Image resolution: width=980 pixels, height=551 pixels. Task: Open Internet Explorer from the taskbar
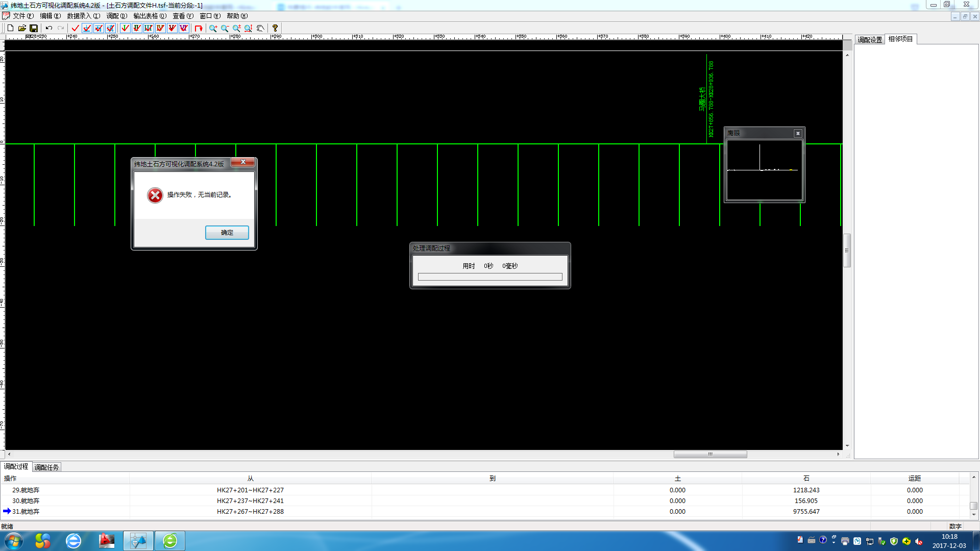tap(73, 541)
